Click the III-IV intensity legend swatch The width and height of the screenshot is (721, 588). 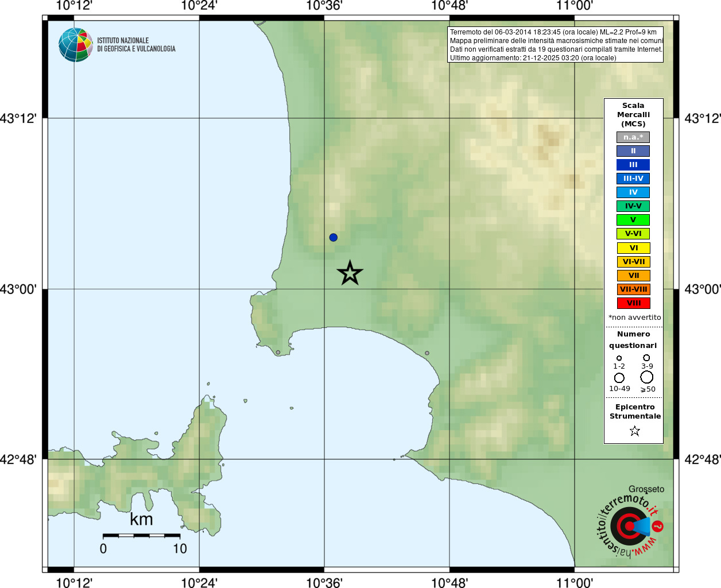pyautogui.click(x=633, y=179)
